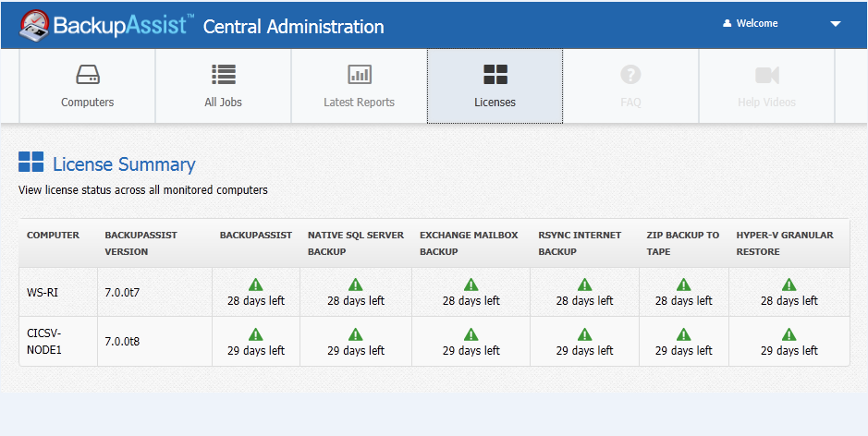The width and height of the screenshot is (868, 436).
Task: Open the FAQ tab label
Action: point(630,103)
